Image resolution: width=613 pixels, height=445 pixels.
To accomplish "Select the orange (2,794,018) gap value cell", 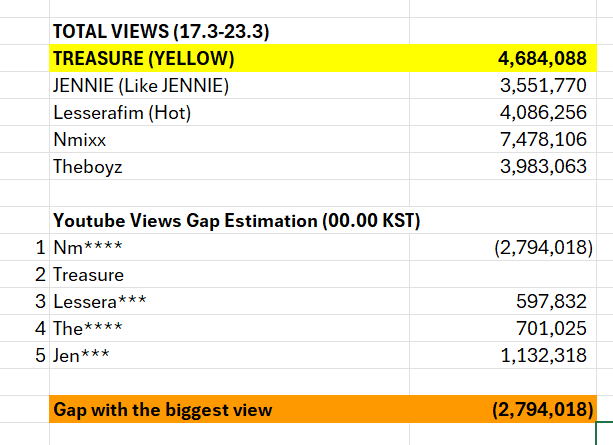I will (503, 409).
